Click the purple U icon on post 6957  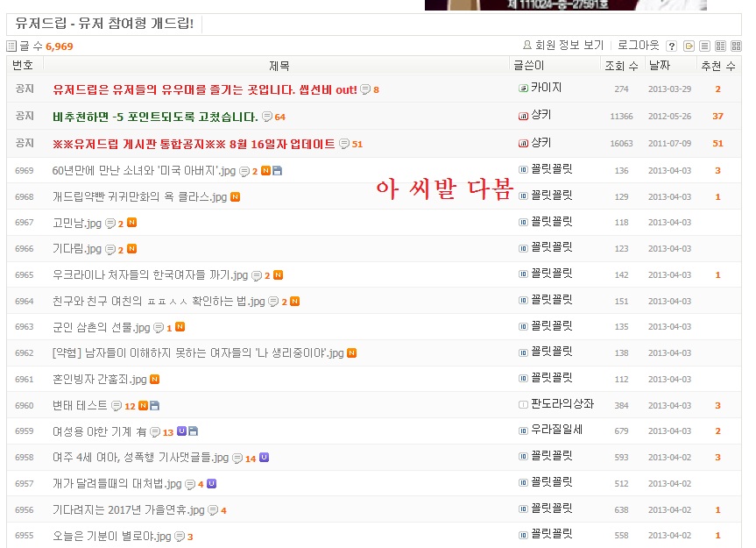pyautogui.click(x=211, y=484)
